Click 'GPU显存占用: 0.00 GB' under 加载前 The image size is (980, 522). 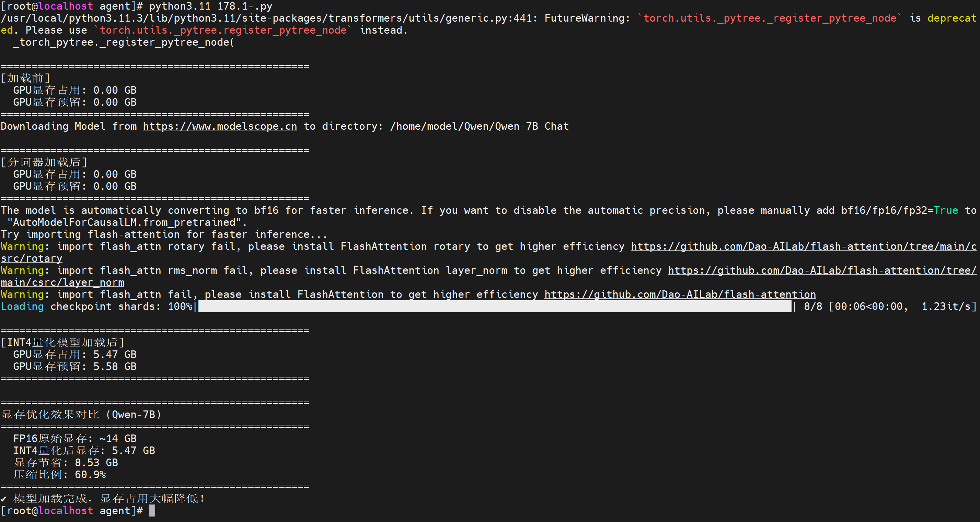click(75, 90)
